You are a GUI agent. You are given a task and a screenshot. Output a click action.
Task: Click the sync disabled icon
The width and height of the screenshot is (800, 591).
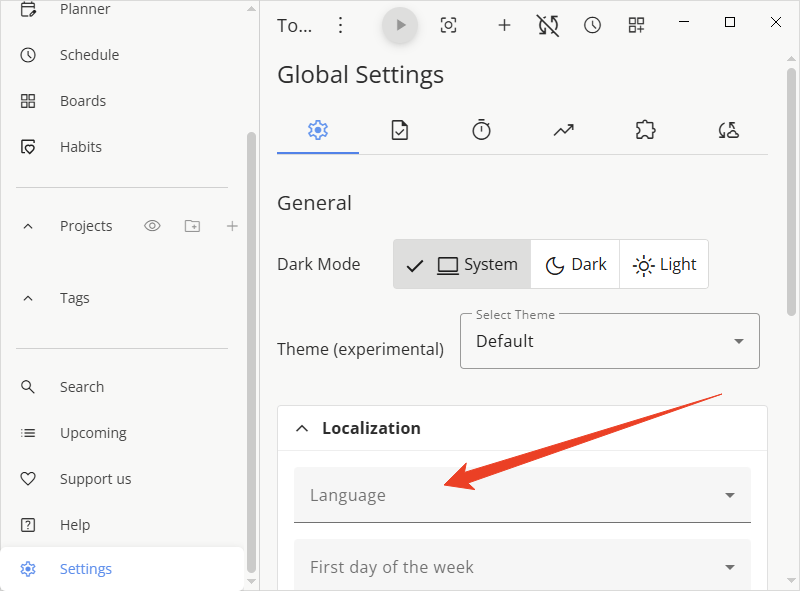point(547,25)
